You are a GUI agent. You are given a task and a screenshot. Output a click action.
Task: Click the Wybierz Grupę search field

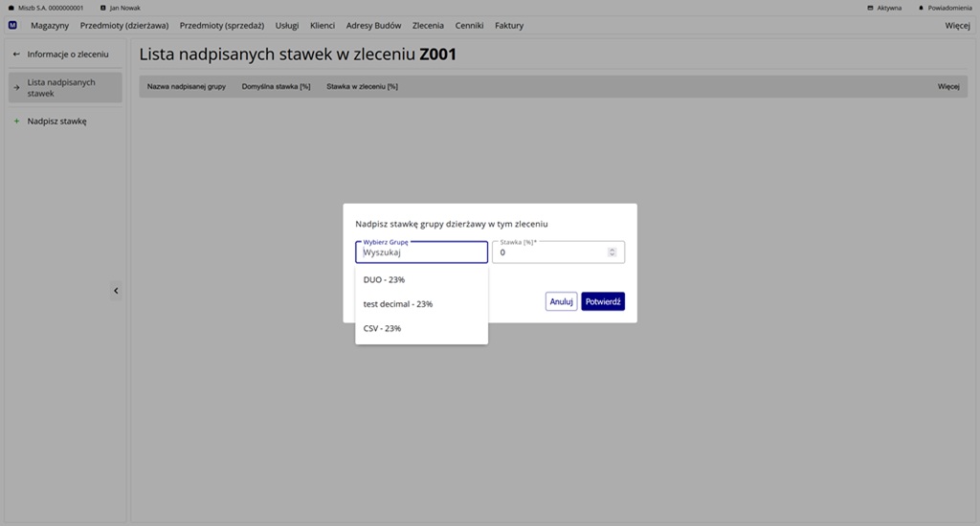tap(421, 252)
